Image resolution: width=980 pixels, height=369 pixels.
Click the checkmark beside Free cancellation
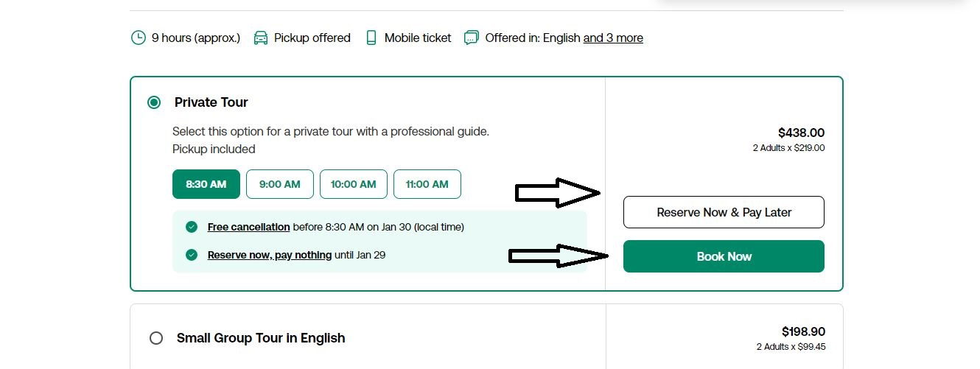click(192, 227)
